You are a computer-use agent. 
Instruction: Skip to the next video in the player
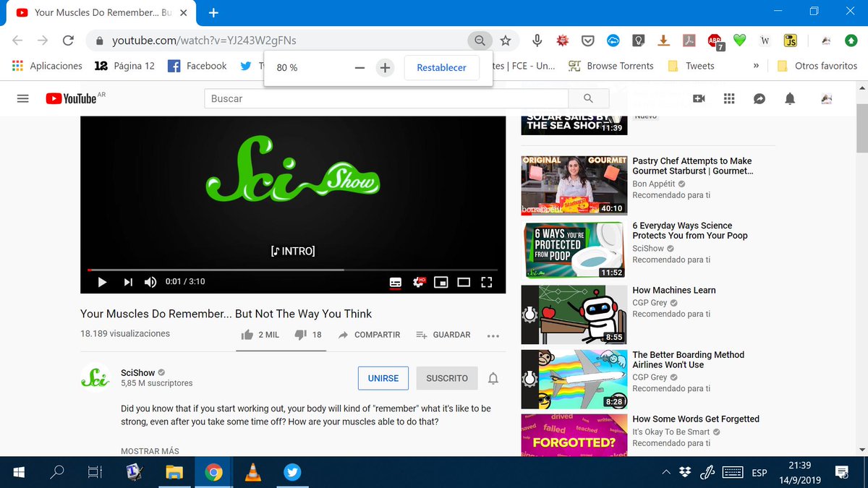point(128,282)
